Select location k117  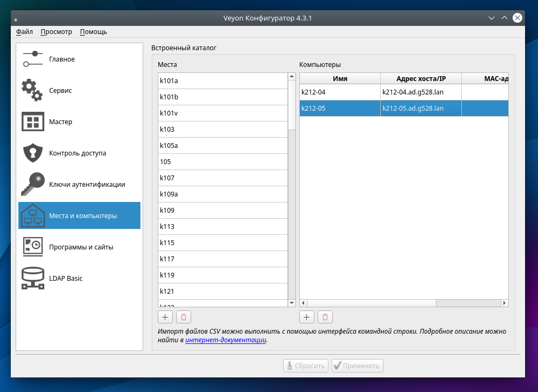[223, 259]
